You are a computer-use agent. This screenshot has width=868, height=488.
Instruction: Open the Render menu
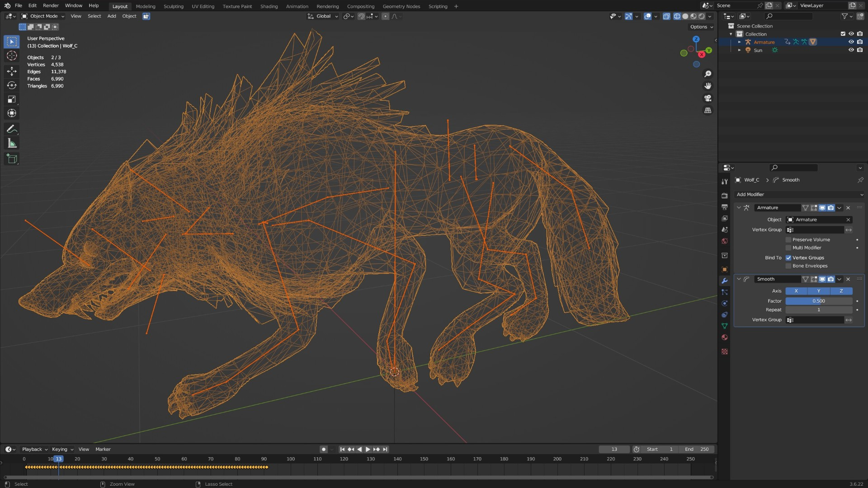tap(51, 6)
